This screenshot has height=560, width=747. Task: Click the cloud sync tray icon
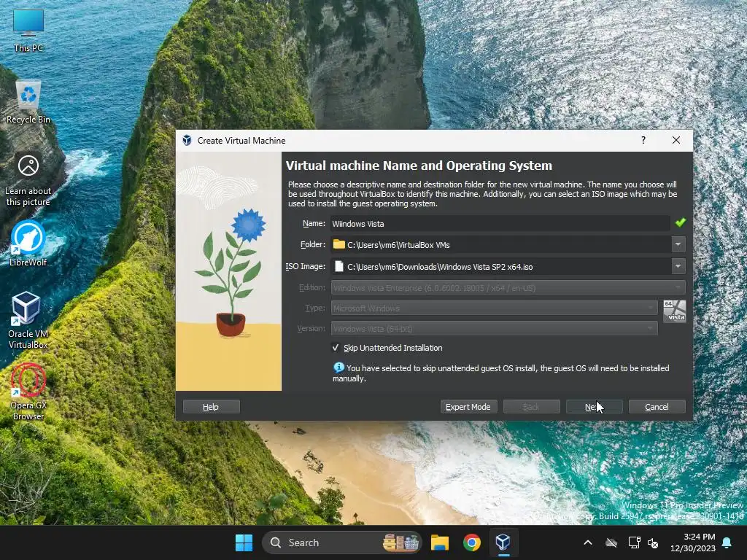point(611,542)
